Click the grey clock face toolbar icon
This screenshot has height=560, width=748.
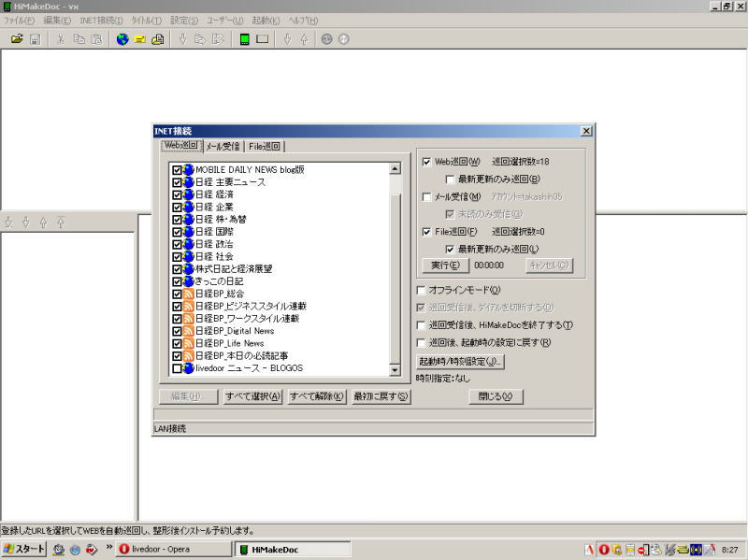(343, 39)
